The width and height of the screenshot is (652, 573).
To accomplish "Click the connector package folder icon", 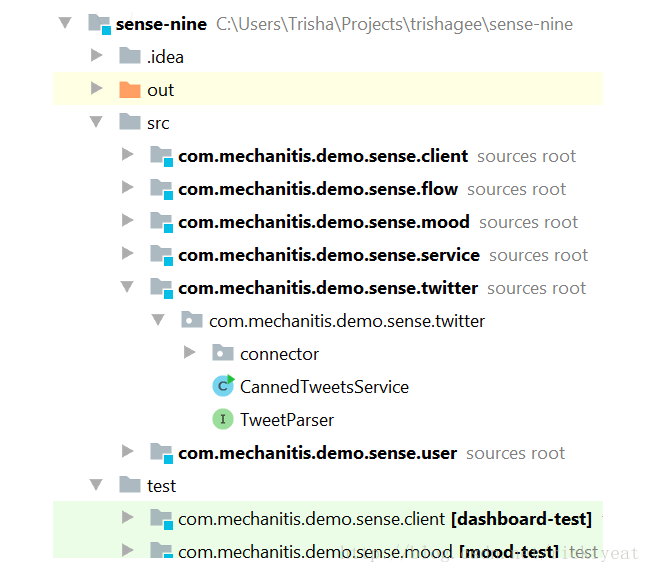I will coord(223,353).
